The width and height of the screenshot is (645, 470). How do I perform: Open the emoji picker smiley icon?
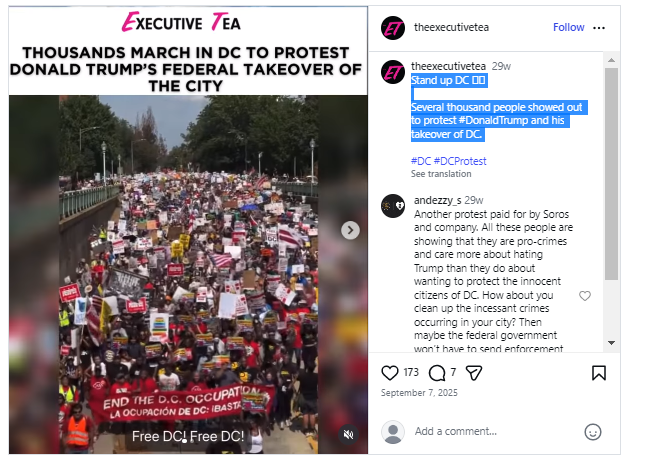point(593,432)
